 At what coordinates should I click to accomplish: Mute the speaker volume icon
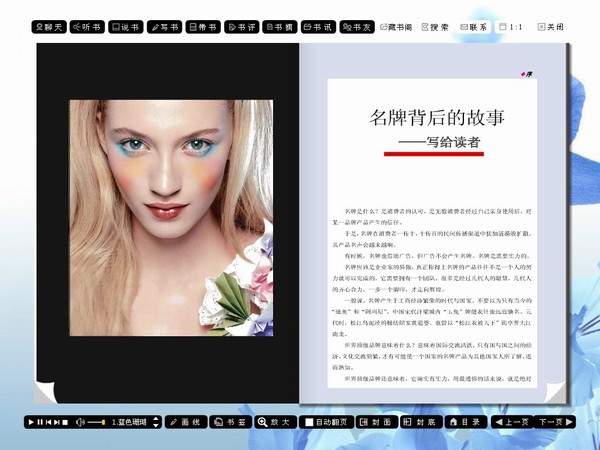80,422
